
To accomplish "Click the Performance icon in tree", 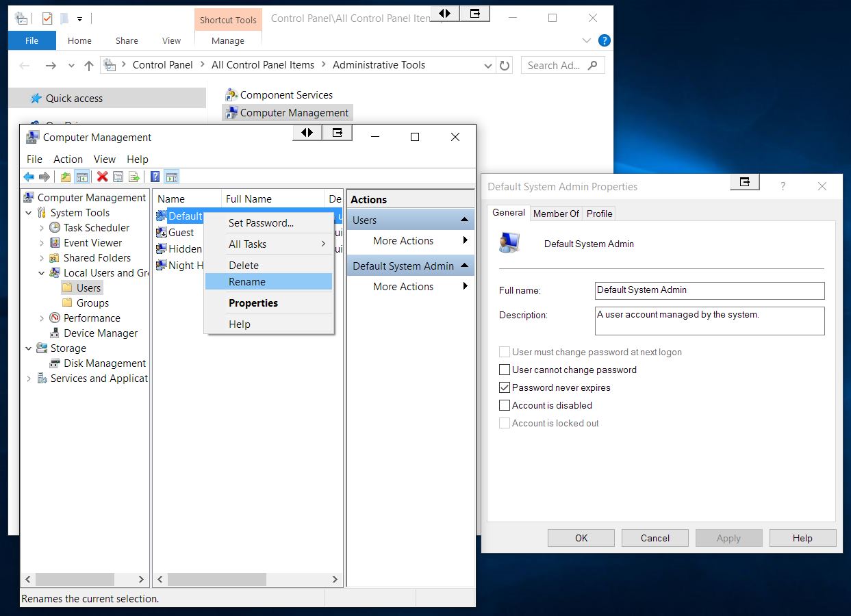I will [x=55, y=318].
